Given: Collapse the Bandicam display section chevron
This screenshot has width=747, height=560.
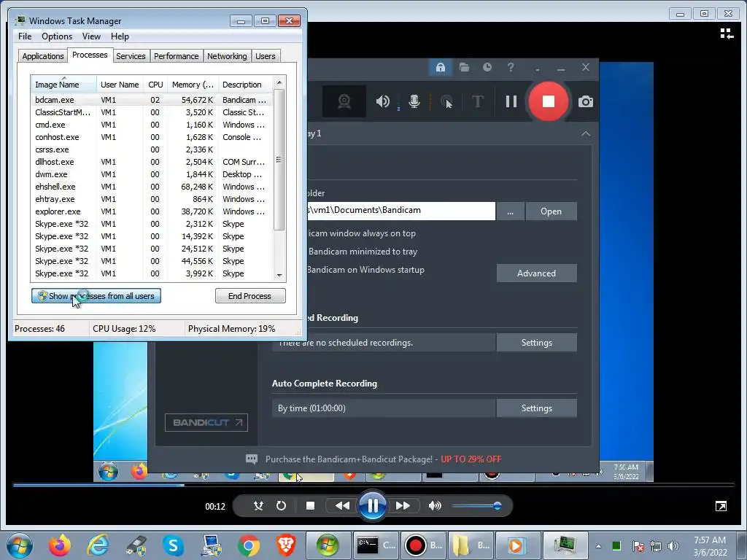Looking at the screenshot, I should point(586,134).
